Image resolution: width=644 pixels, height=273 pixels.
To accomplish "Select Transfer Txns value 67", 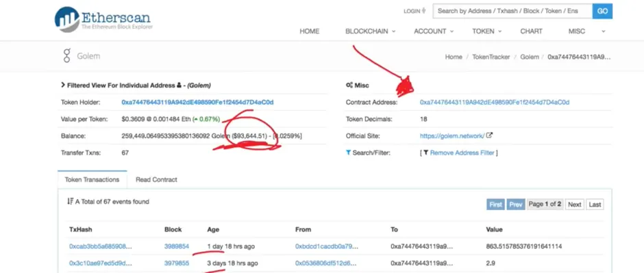I will pyautogui.click(x=125, y=153).
